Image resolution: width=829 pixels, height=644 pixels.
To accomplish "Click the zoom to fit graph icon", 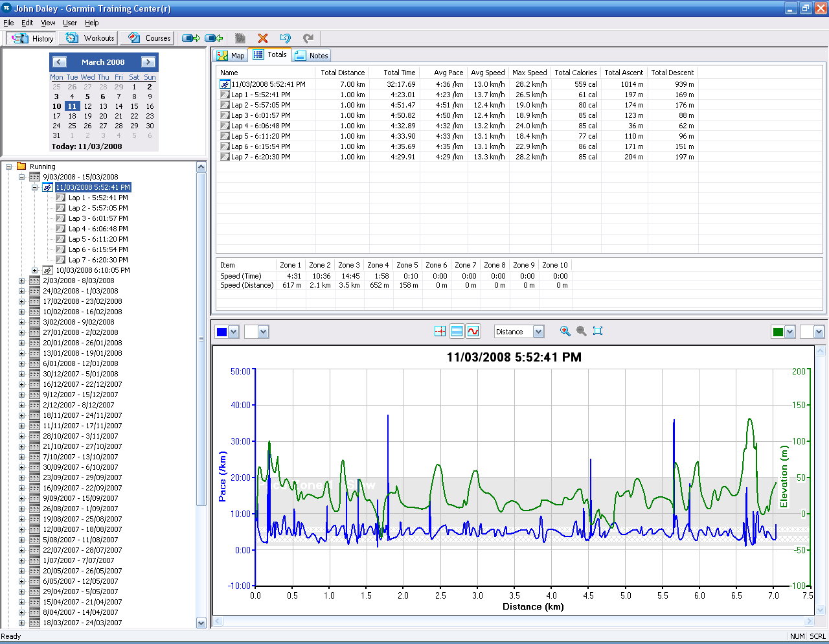I will click(x=598, y=331).
